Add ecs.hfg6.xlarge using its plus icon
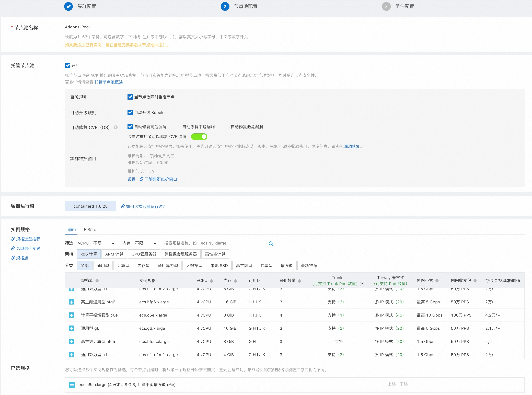The width and height of the screenshot is (532, 395). click(x=71, y=302)
